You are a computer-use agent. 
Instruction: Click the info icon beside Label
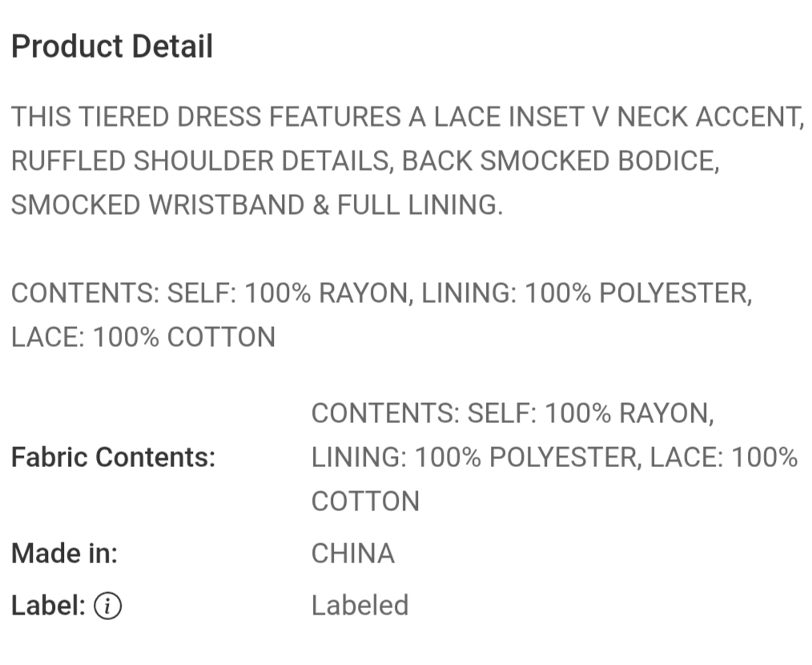coord(108,607)
